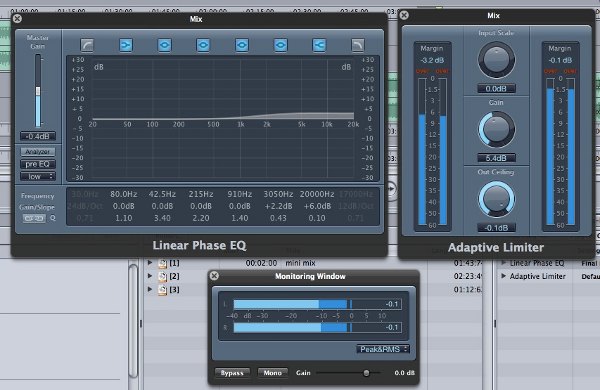The width and height of the screenshot is (600, 390).
Task: Click the Mono button in Monitoring Window
Action: click(x=272, y=373)
